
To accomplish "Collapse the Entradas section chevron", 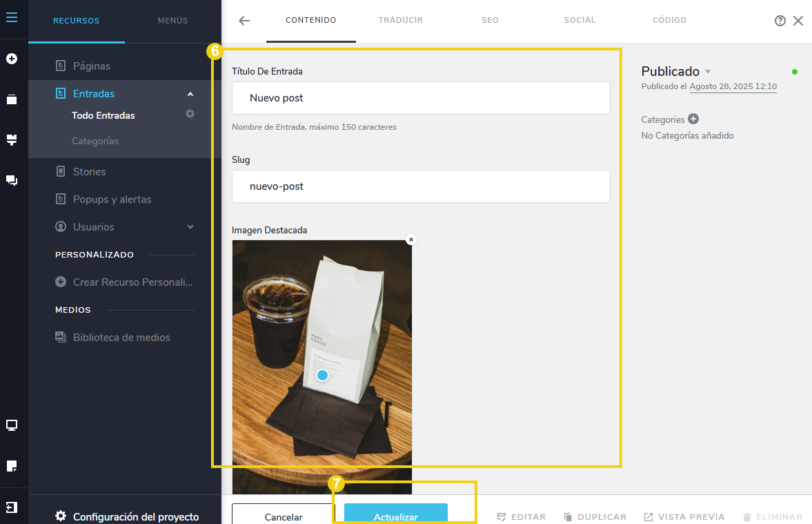I will (190, 94).
